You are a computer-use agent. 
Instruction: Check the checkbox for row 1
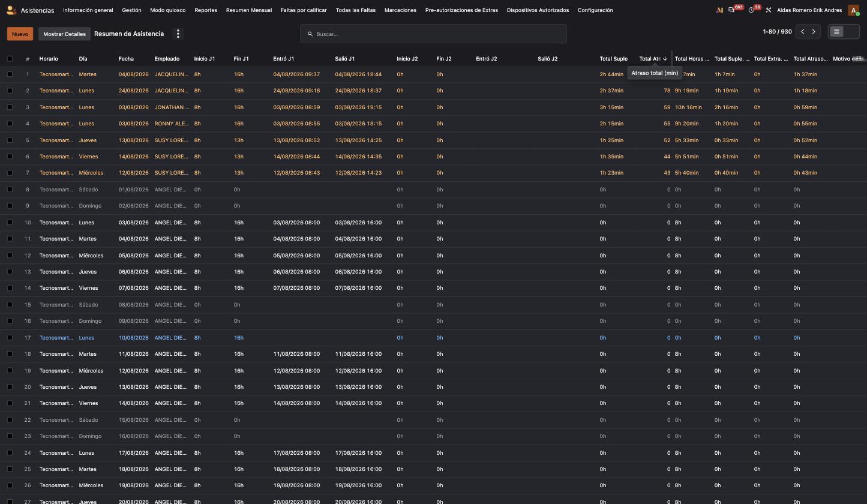[x=10, y=74]
